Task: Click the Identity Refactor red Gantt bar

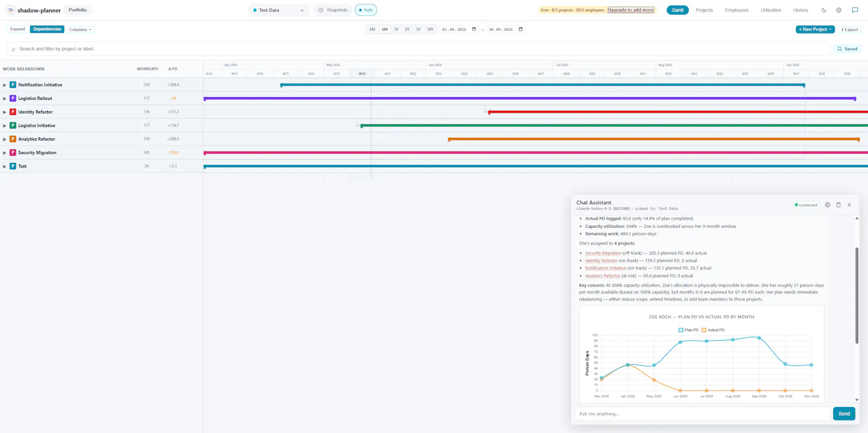Action: (x=678, y=112)
